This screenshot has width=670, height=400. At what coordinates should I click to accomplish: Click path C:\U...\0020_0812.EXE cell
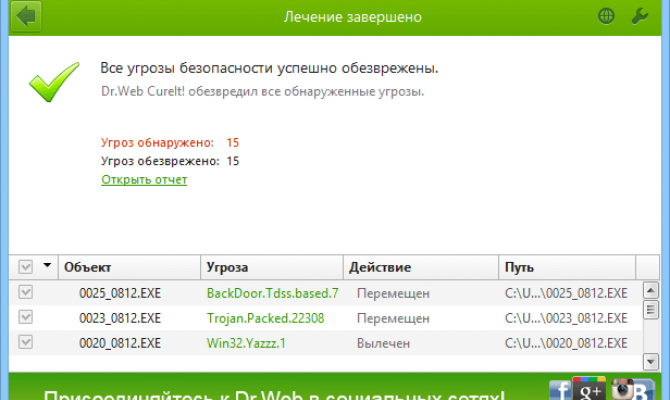[x=566, y=343]
